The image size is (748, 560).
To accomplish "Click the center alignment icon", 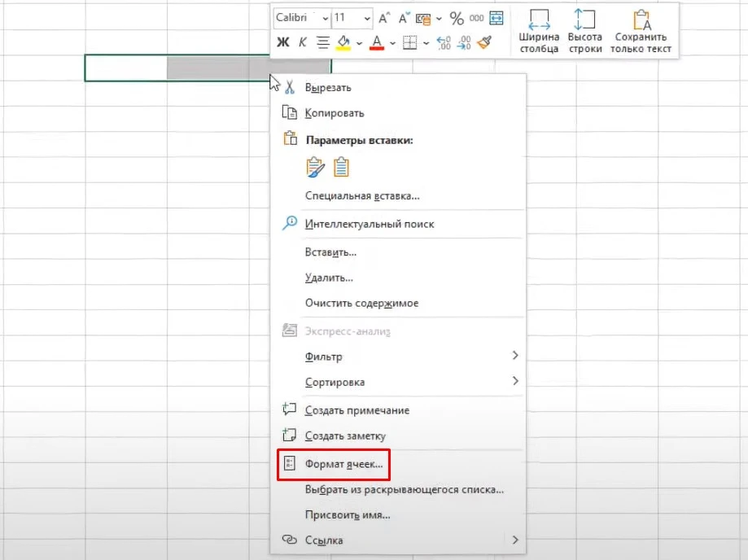I will [322, 42].
